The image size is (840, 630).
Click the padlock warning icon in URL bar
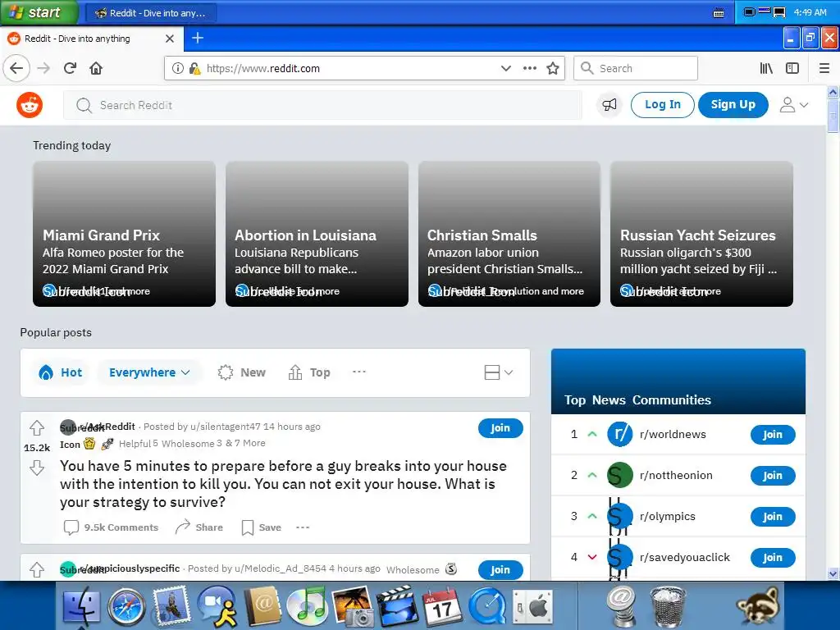195,69
